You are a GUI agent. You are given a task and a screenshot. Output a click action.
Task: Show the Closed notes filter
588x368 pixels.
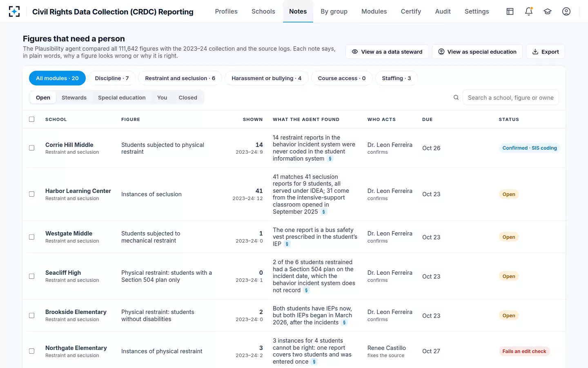point(188,97)
